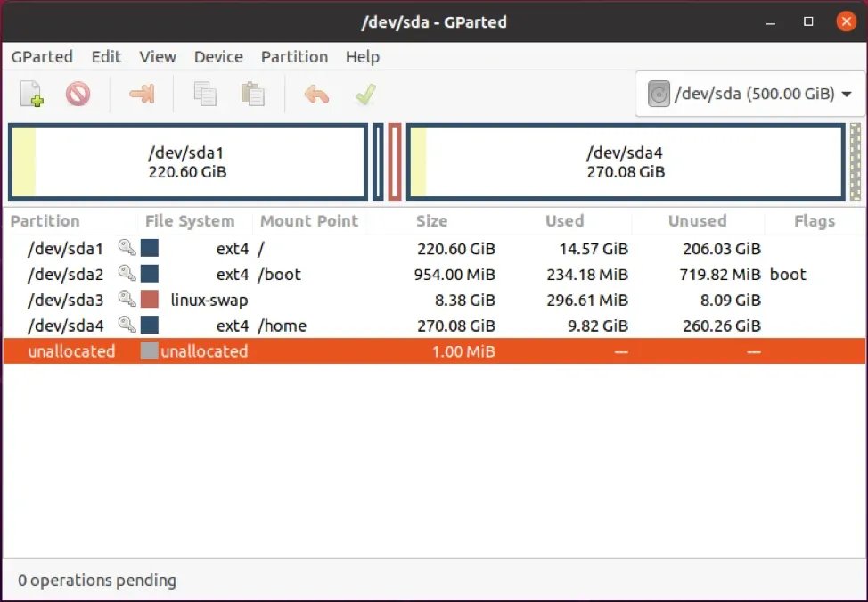Image resolution: width=868 pixels, height=602 pixels.
Task: Open the GParted menu
Action: click(x=42, y=56)
